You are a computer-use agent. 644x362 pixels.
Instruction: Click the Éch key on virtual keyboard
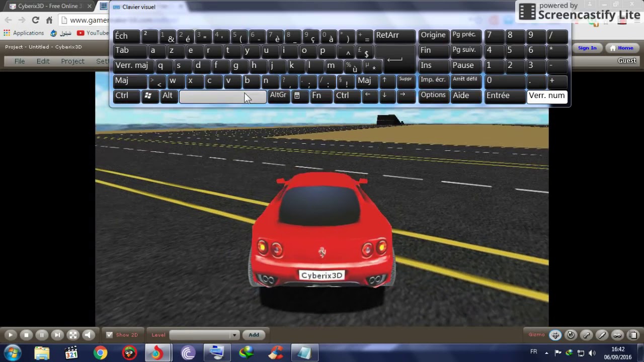[x=126, y=36]
